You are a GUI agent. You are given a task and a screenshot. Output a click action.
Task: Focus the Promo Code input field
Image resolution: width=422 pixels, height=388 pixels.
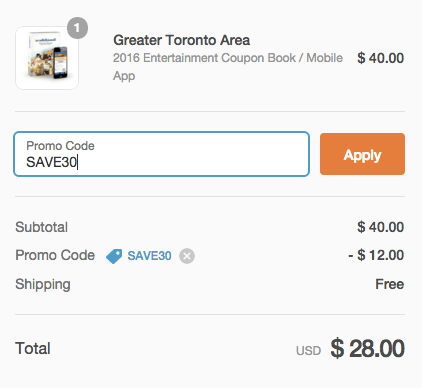pyautogui.click(x=162, y=154)
